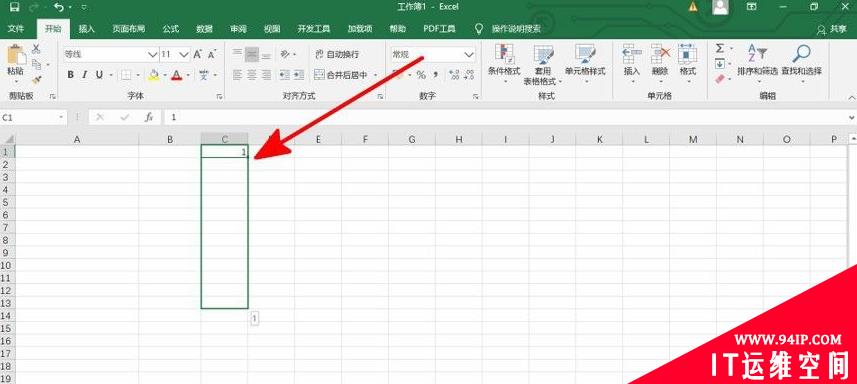This screenshot has width=857, height=384.
Task: Select column C header
Action: point(225,139)
